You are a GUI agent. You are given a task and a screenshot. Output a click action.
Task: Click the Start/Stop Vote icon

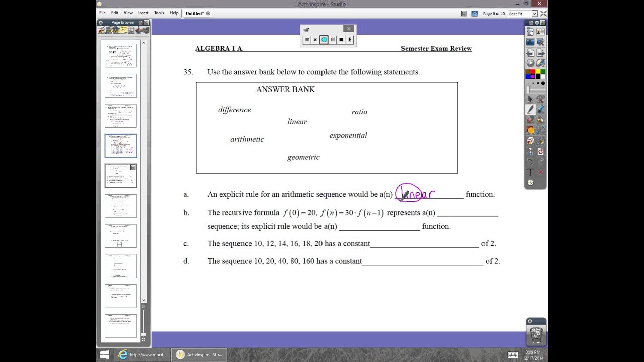point(530,63)
